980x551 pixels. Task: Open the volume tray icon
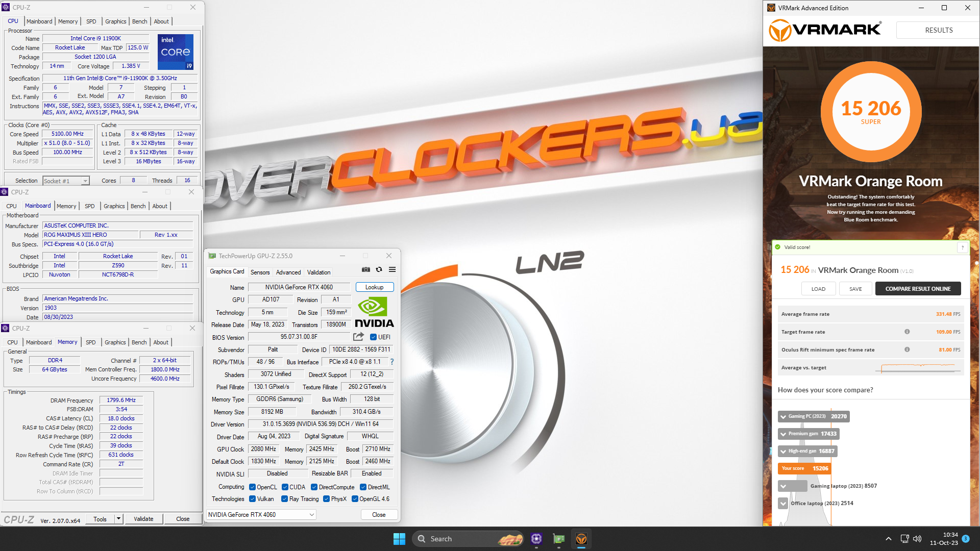(917, 539)
